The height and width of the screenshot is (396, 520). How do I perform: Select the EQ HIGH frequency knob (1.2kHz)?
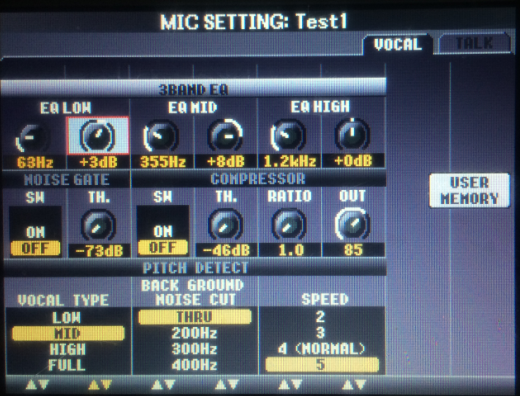click(288, 135)
